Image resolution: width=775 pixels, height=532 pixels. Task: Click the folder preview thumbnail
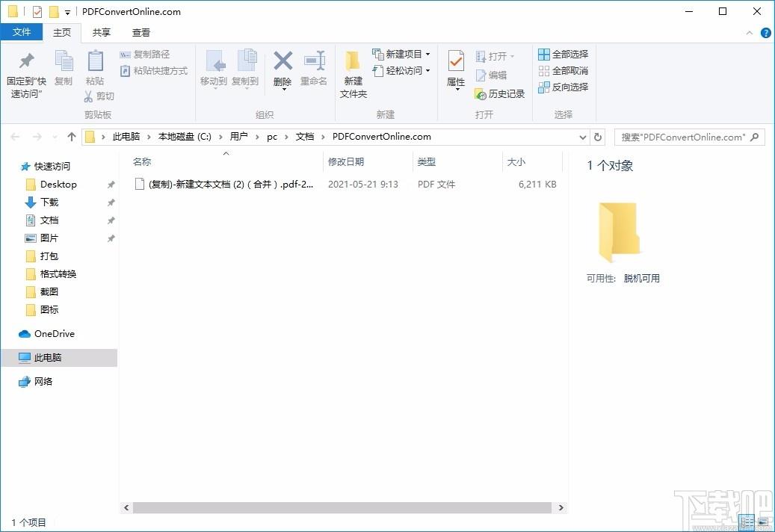(x=619, y=232)
